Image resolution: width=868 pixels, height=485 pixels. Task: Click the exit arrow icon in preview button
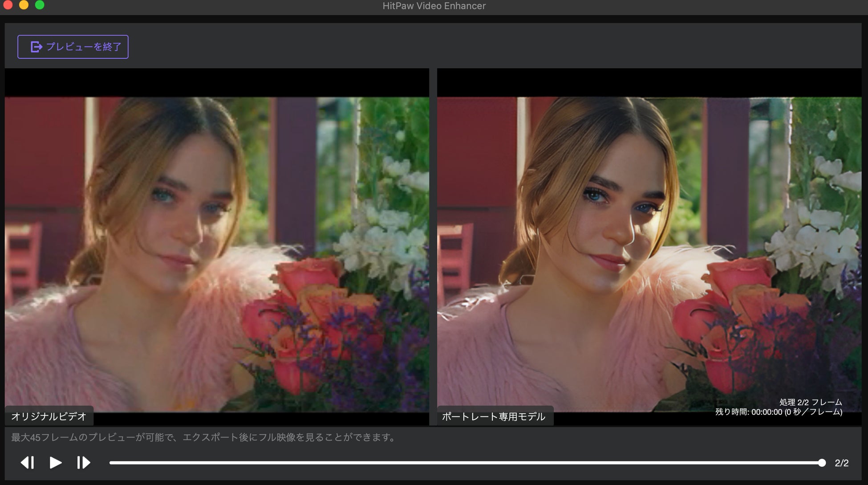36,47
